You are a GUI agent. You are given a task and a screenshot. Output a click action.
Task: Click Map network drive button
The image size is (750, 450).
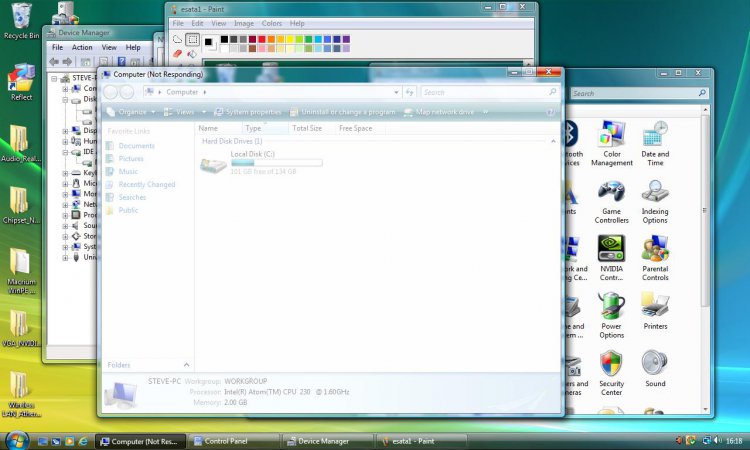439,112
